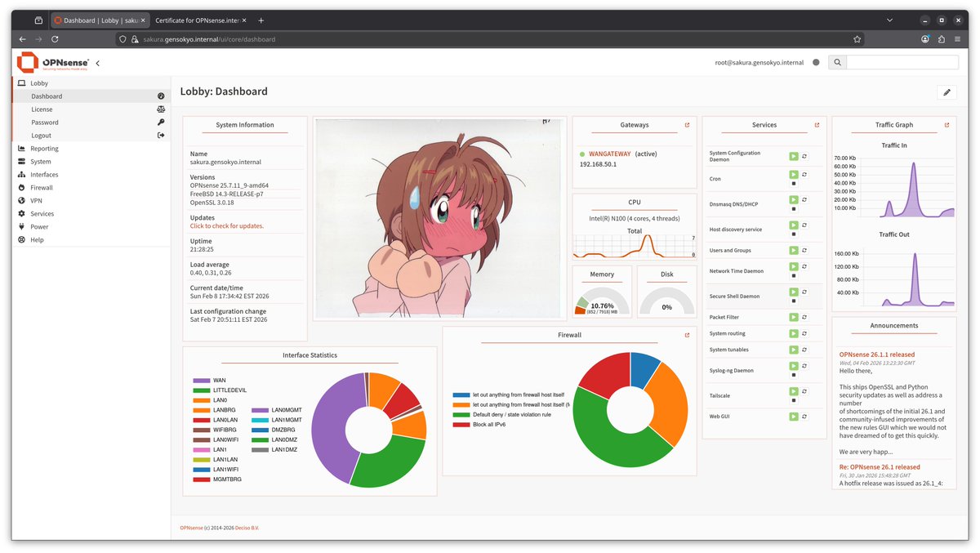Restart the System routing service
Viewport: 980px width, 553px height.
tap(804, 333)
